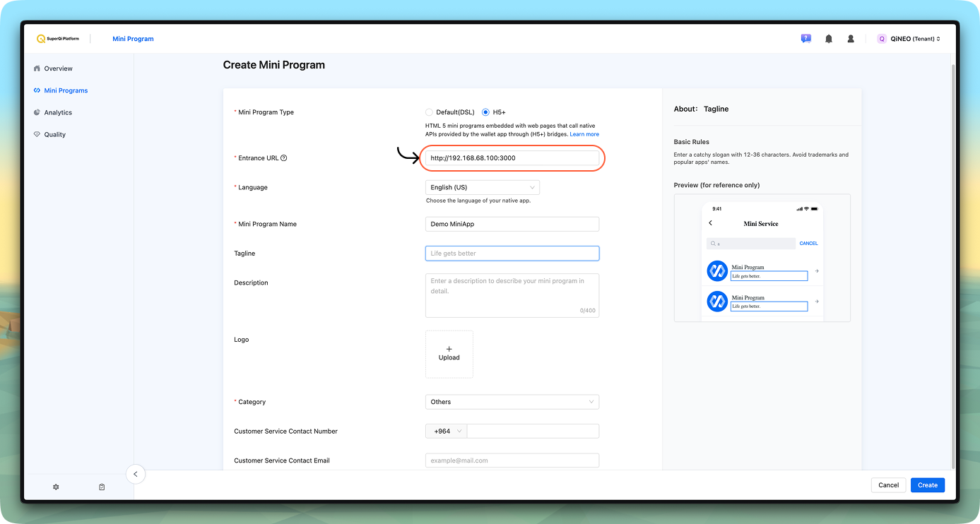
Task: Select the Default(DSL) radio button
Action: tap(429, 112)
